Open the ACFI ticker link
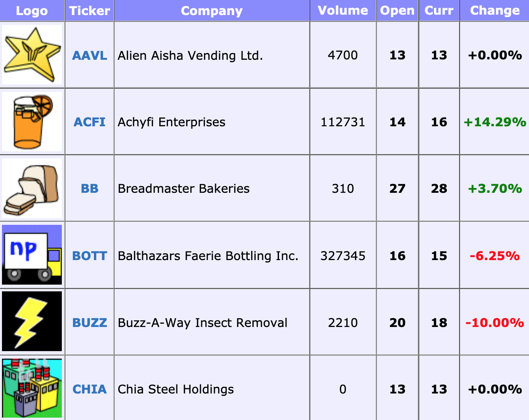 pos(90,122)
